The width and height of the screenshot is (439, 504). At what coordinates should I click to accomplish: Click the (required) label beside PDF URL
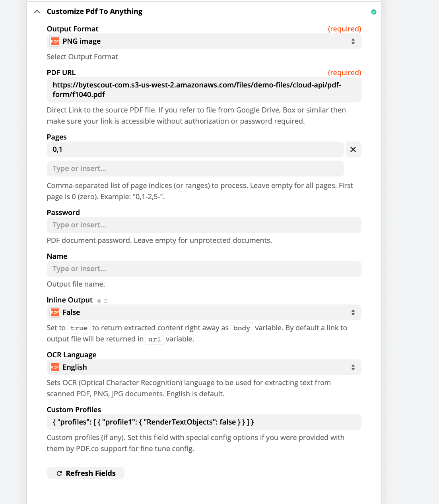click(344, 72)
